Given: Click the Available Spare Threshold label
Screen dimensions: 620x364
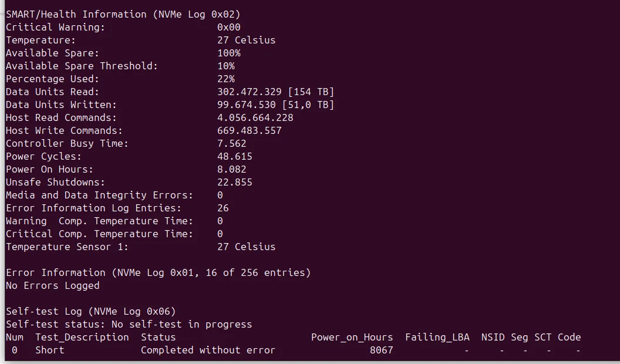Looking at the screenshot, I should pos(82,66).
